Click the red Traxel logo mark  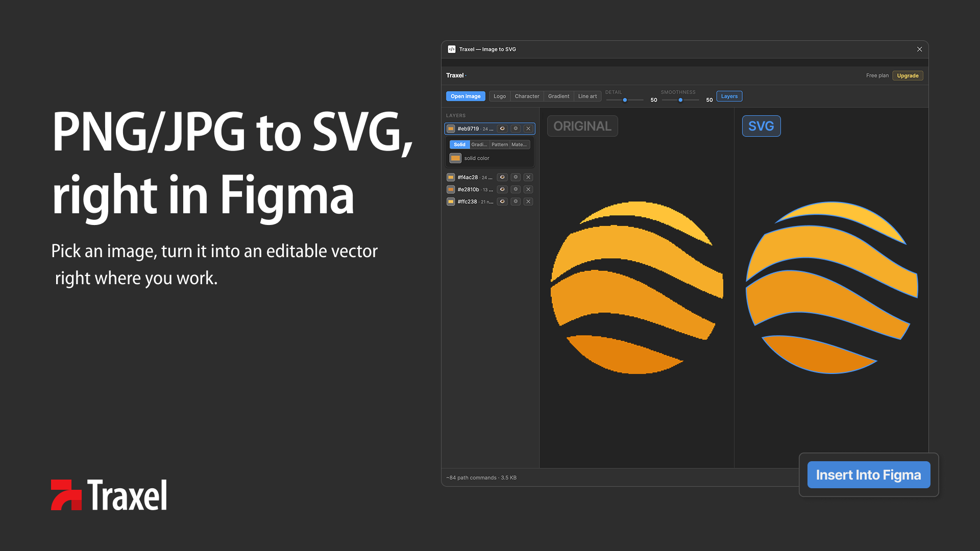(x=66, y=495)
